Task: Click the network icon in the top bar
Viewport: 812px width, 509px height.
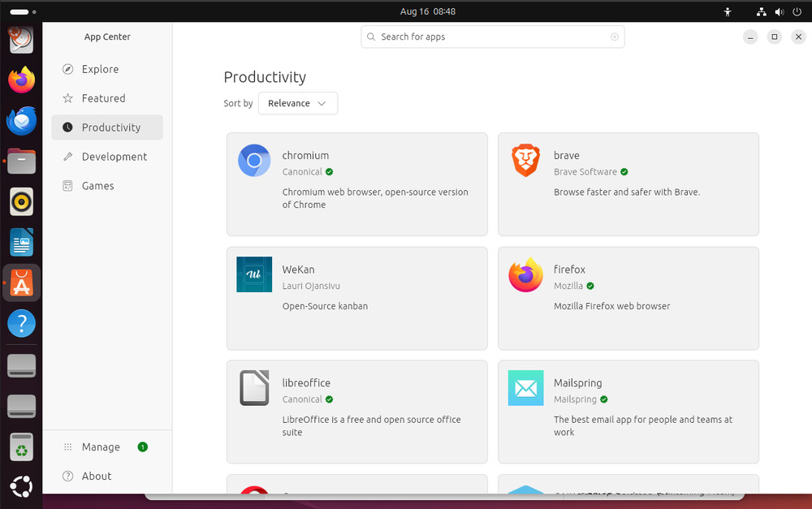Action: [761, 11]
